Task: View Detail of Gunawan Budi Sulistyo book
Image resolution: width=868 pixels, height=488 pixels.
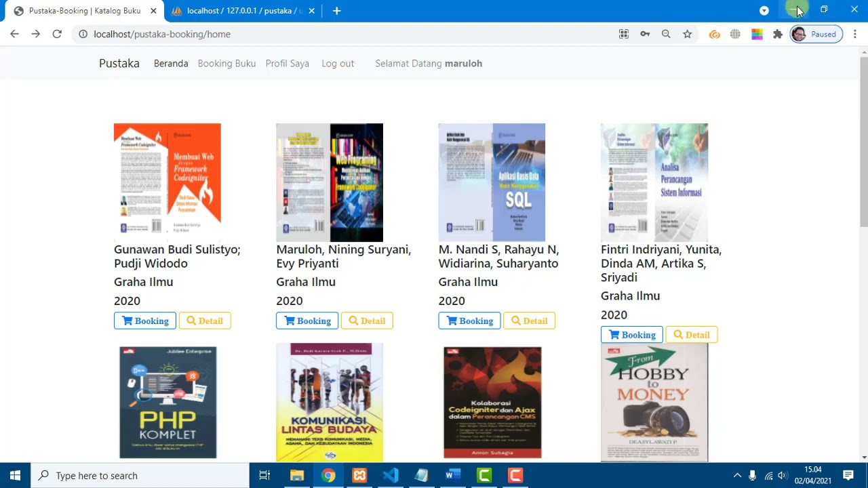Action: click(205, 321)
